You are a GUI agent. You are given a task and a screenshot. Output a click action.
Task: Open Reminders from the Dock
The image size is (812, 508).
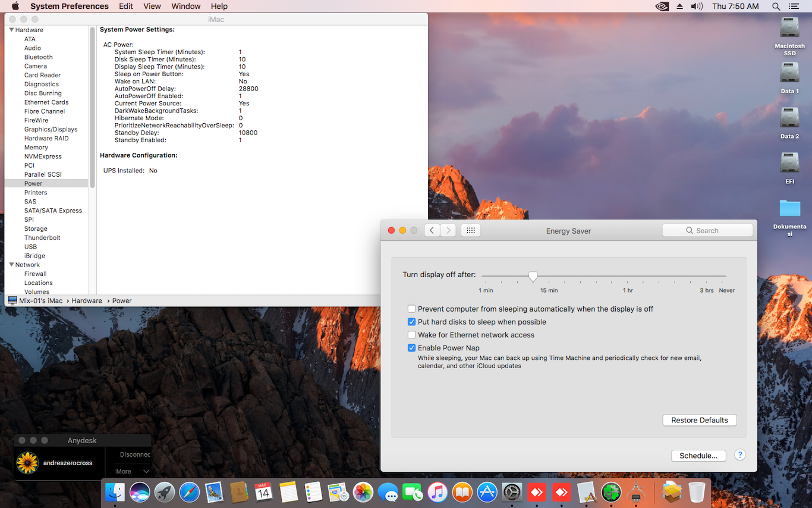click(x=313, y=492)
